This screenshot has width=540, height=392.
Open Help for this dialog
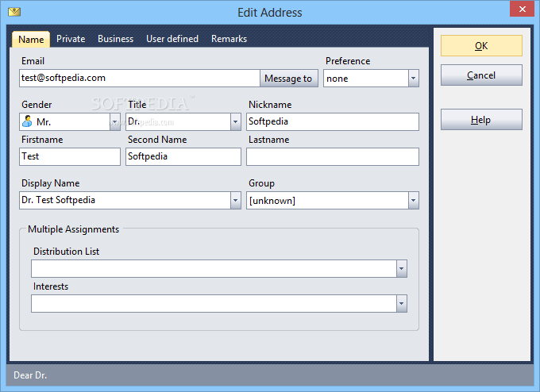pos(481,120)
